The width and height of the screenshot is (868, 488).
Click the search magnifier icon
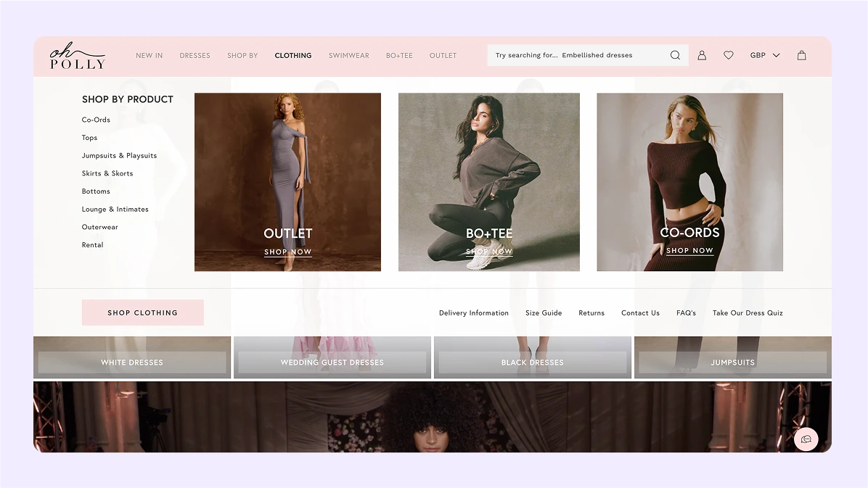(x=675, y=55)
